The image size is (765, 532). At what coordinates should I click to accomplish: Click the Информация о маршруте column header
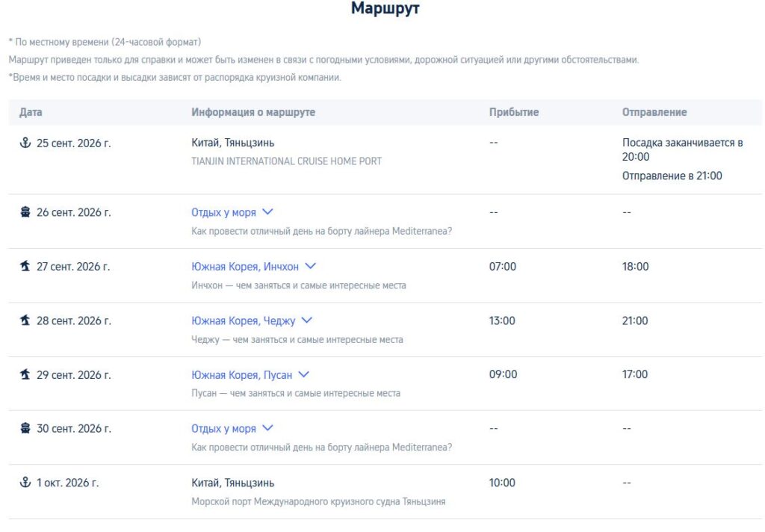pyautogui.click(x=253, y=112)
